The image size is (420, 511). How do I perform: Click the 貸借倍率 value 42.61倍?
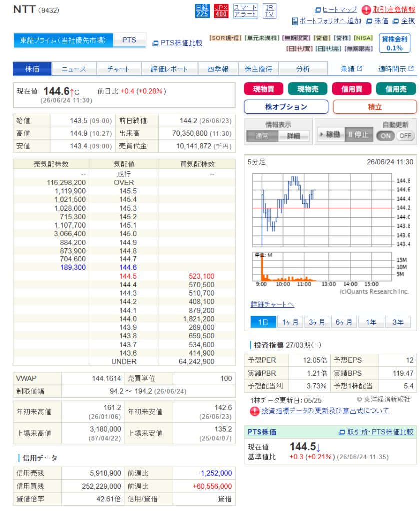(x=109, y=499)
